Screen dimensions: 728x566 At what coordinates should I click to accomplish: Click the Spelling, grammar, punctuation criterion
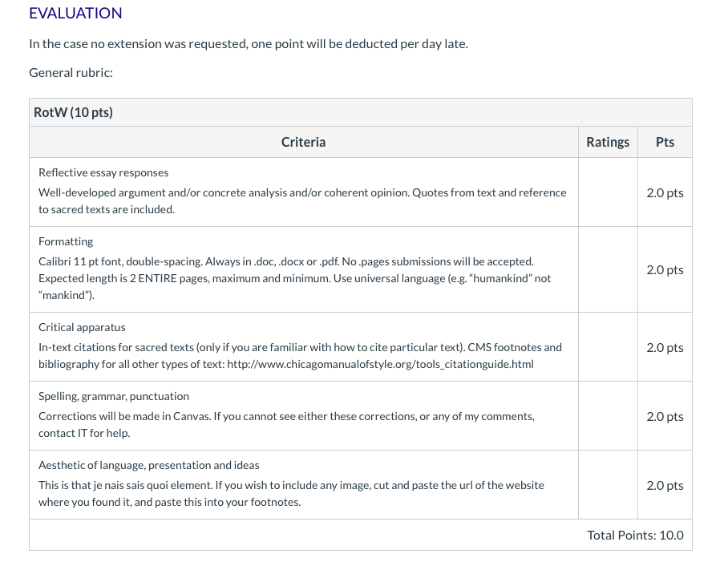click(x=114, y=396)
